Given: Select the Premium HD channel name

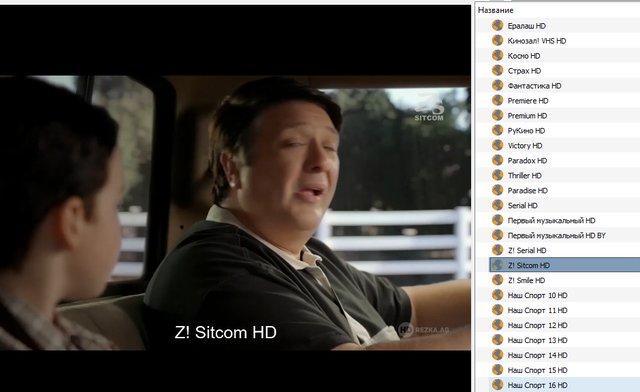Looking at the screenshot, I should click(x=527, y=116).
